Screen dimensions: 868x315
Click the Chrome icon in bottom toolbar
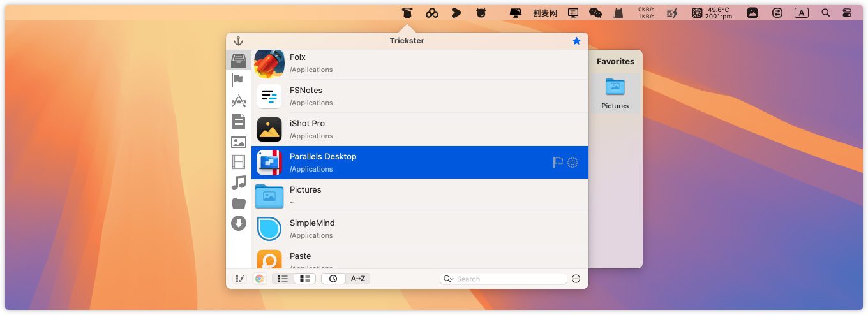(259, 279)
